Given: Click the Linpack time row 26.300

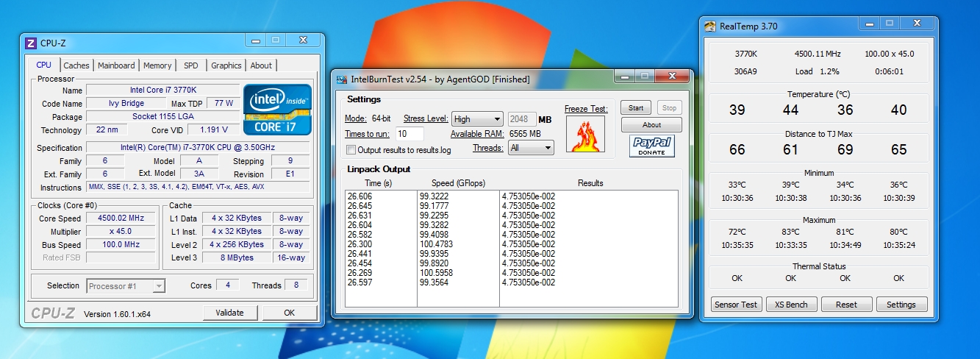Looking at the screenshot, I should [360, 244].
